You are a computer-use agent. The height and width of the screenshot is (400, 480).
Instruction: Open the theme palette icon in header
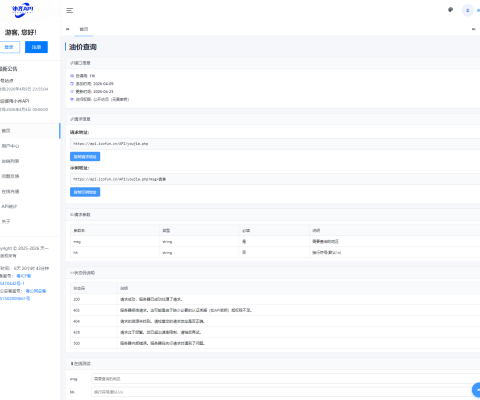pyautogui.click(x=450, y=10)
